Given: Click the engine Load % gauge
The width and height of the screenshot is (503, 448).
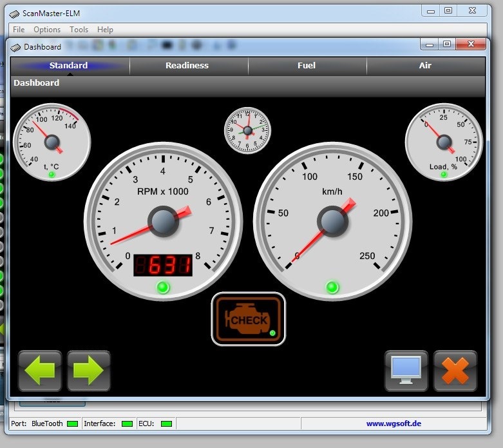Looking at the screenshot, I should coord(444,142).
